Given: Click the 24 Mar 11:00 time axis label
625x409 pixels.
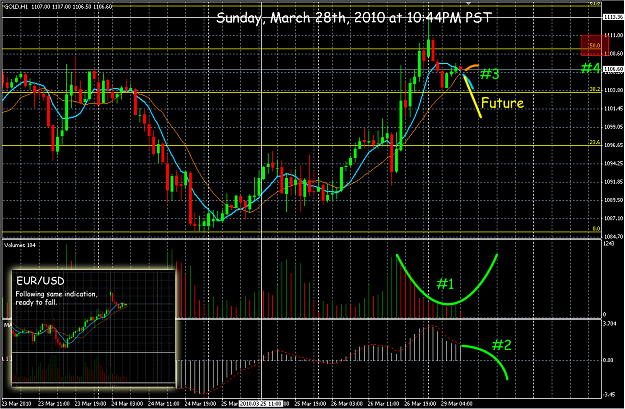Looking at the screenshot, I should 164,404.
